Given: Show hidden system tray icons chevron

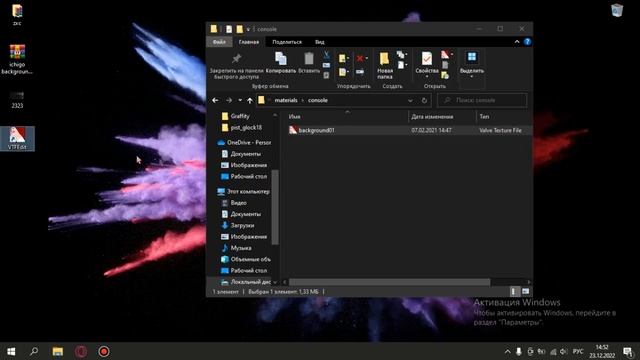Looking at the screenshot, I should click(x=507, y=351).
